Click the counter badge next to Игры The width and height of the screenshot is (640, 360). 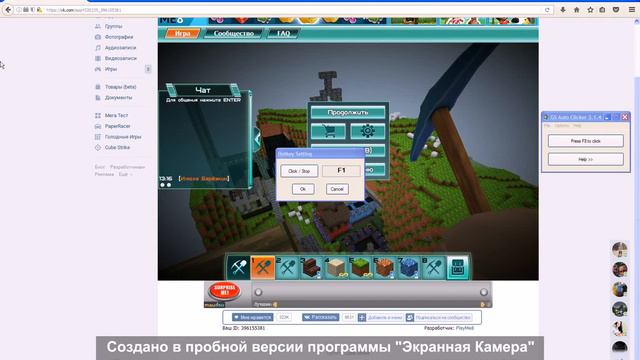148,69
